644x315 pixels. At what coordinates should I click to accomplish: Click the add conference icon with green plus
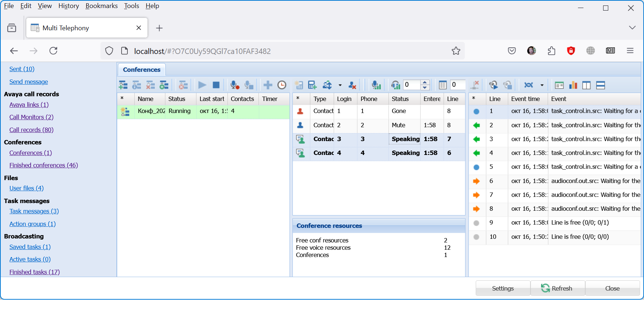pyautogui.click(x=123, y=85)
